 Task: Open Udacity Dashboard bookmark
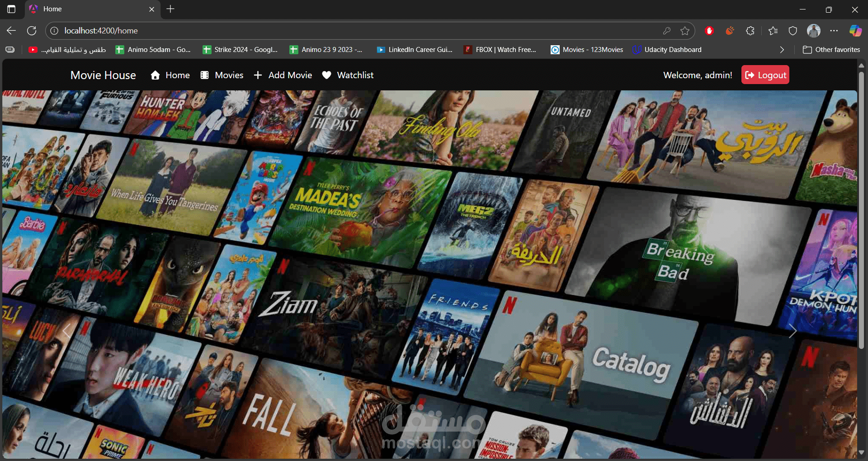click(667, 50)
